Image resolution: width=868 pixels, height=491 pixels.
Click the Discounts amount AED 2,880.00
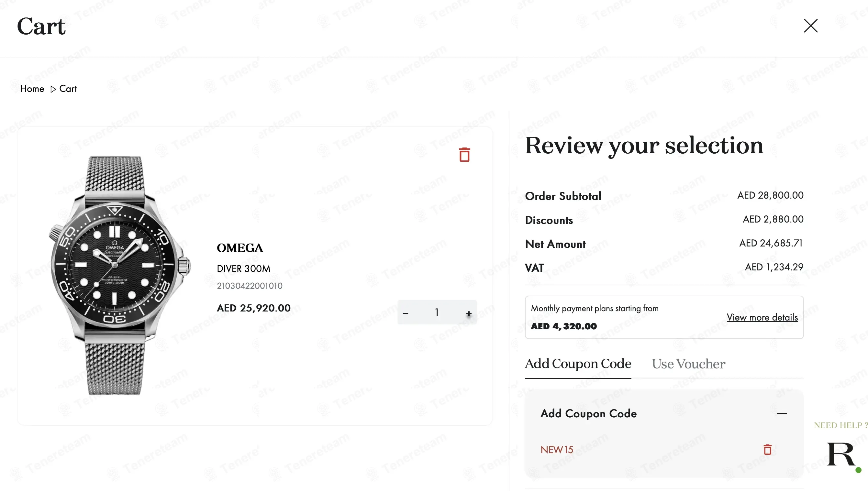[773, 219]
